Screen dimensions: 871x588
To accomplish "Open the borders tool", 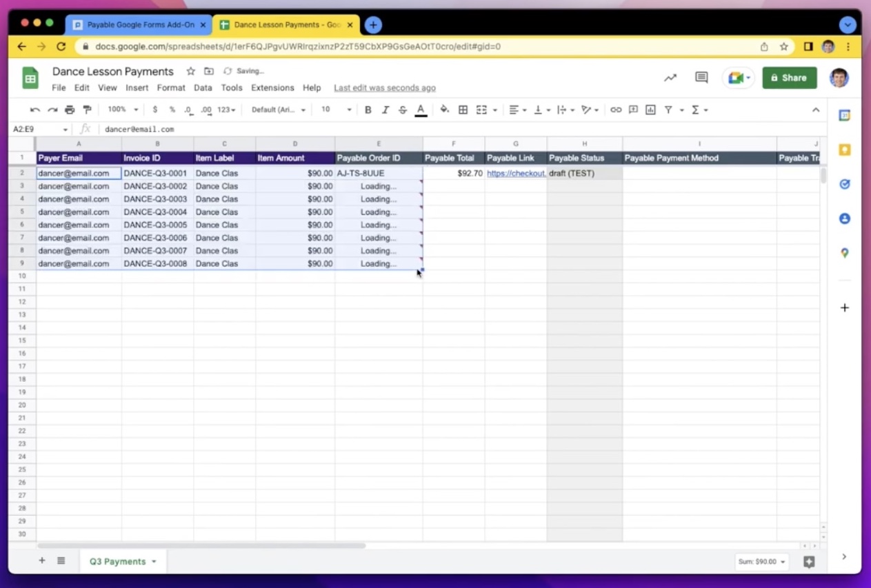I will [463, 109].
